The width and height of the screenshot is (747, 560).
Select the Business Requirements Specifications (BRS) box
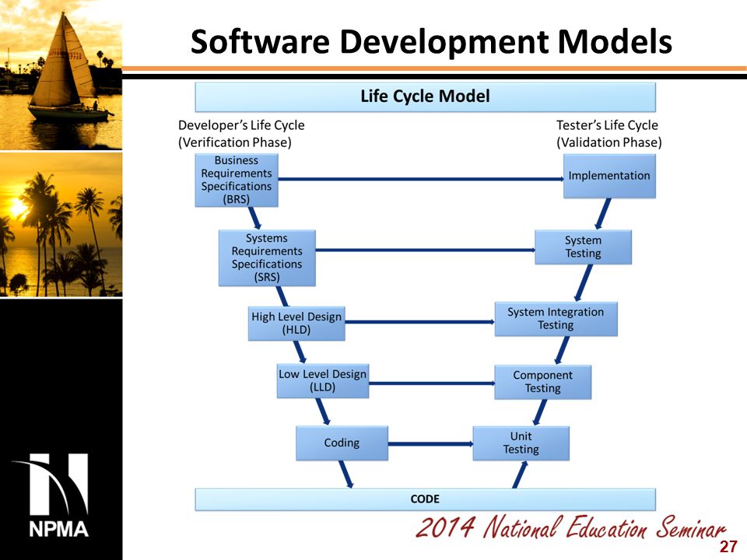(x=237, y=180)
